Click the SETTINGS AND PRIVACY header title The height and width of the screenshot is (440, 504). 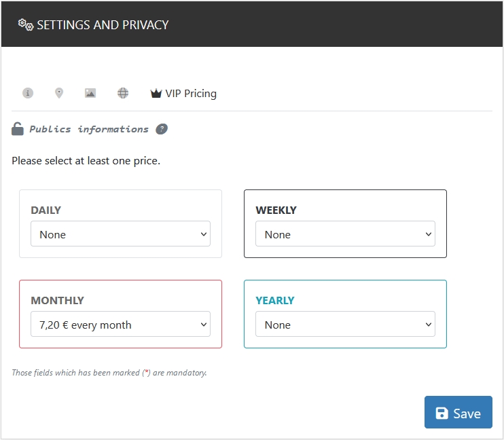pos(103,25)
